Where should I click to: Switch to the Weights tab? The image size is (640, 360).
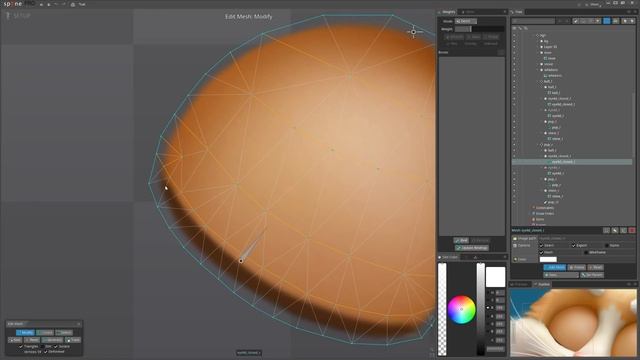pos(447,12)
